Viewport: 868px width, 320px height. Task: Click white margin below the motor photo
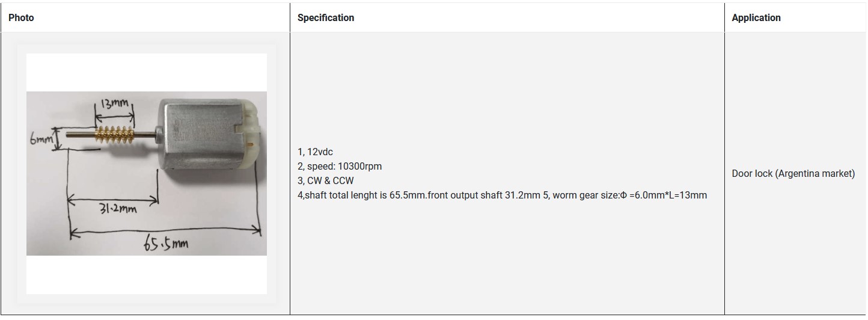coord(147,275)
